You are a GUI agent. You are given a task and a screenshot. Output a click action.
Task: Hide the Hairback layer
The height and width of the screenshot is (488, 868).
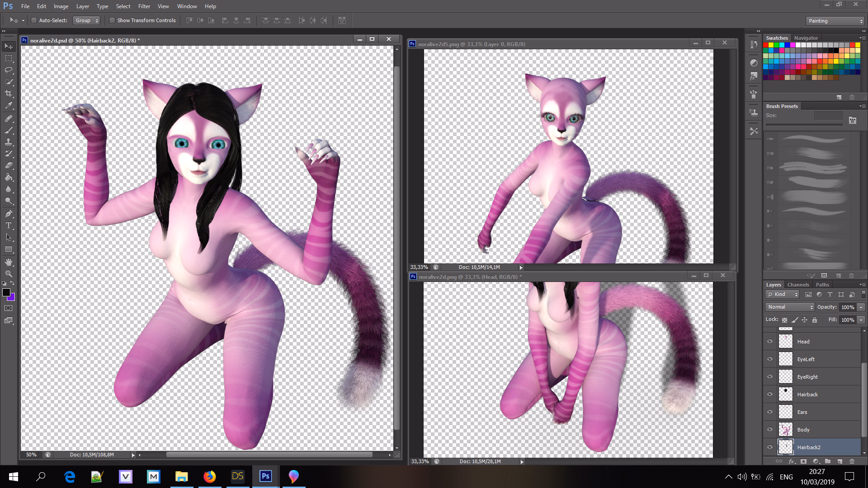(770, 394)
